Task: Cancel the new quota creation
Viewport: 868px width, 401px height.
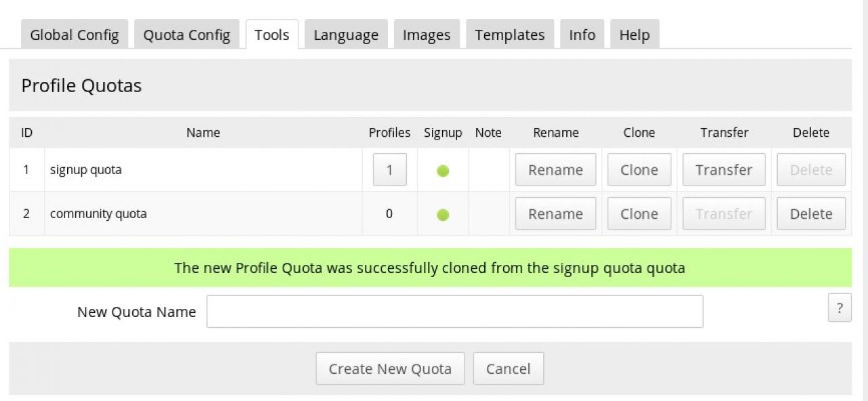Action: tap(508, 368)
